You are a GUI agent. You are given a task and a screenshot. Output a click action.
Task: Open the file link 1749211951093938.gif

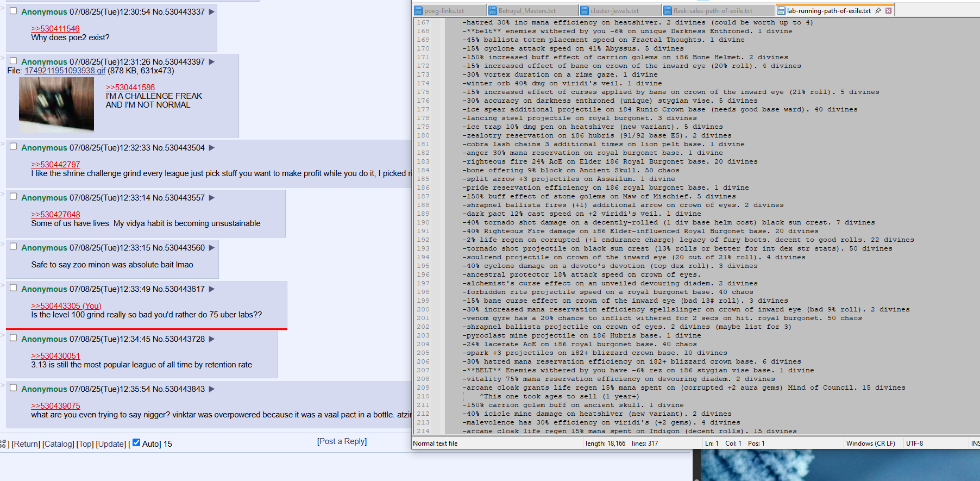[65, 71]
